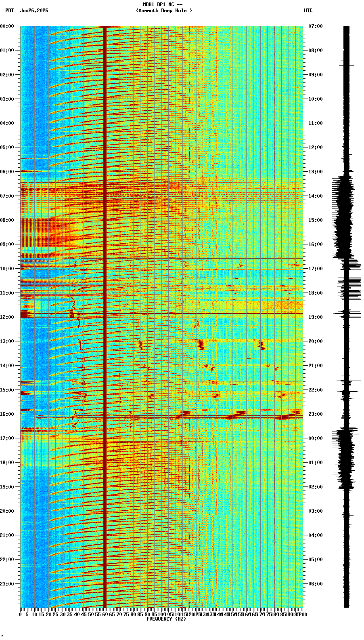364x640 pixels.
Task: Click the 03:00 PDT time label
Action: point(7,99)
